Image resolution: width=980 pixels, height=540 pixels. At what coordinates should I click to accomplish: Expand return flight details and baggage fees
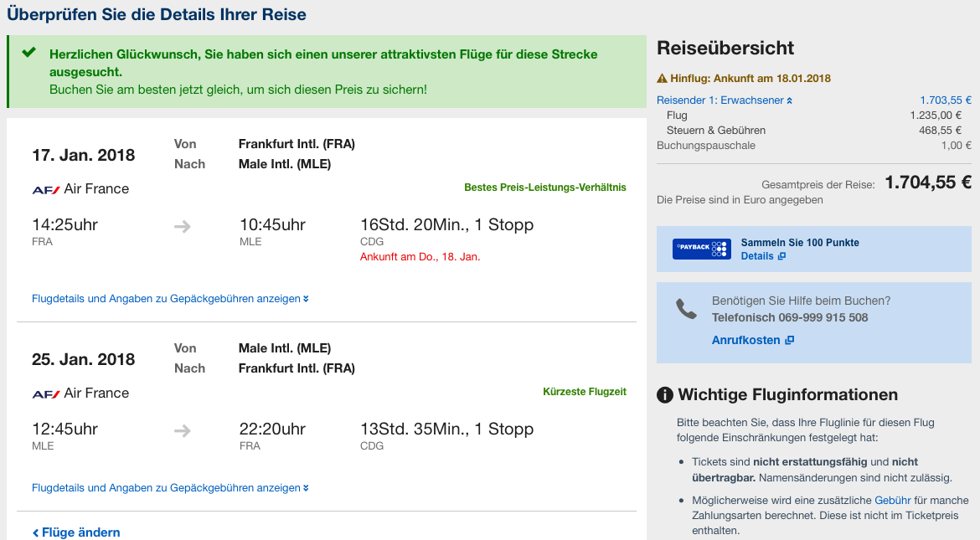[170, 488]
